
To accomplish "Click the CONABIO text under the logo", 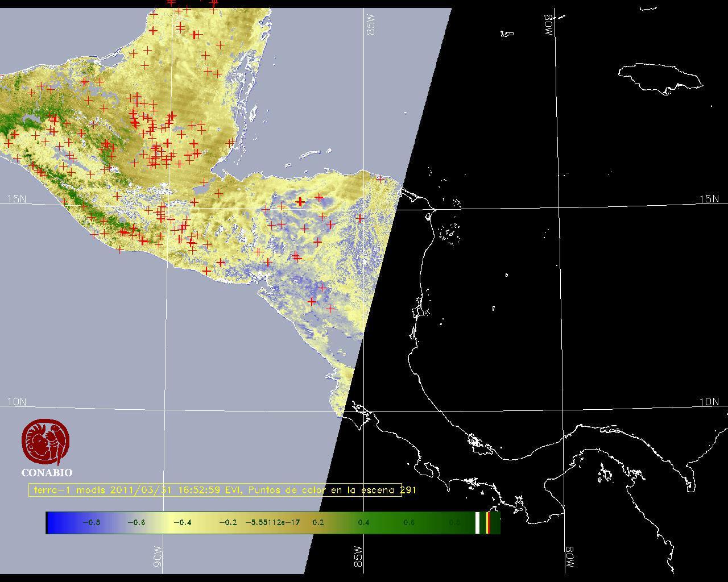I will pos(47,472).
